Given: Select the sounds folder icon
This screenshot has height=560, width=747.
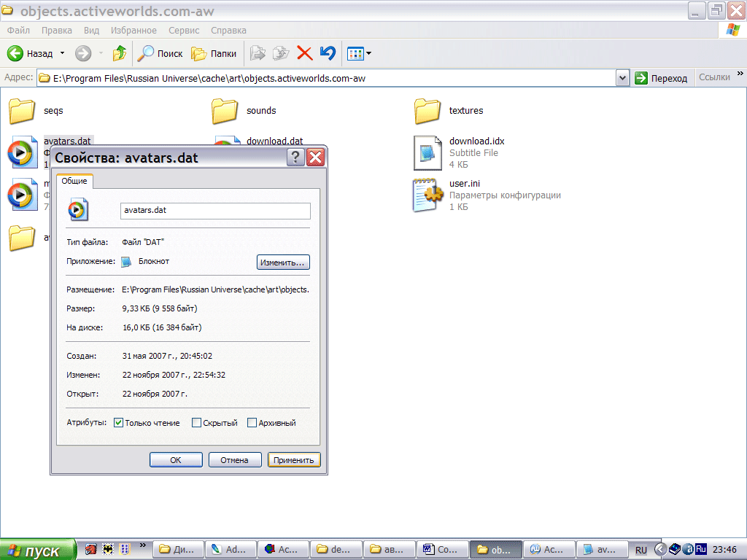Looking at the screenshot, I should click(x=225, y=111).
